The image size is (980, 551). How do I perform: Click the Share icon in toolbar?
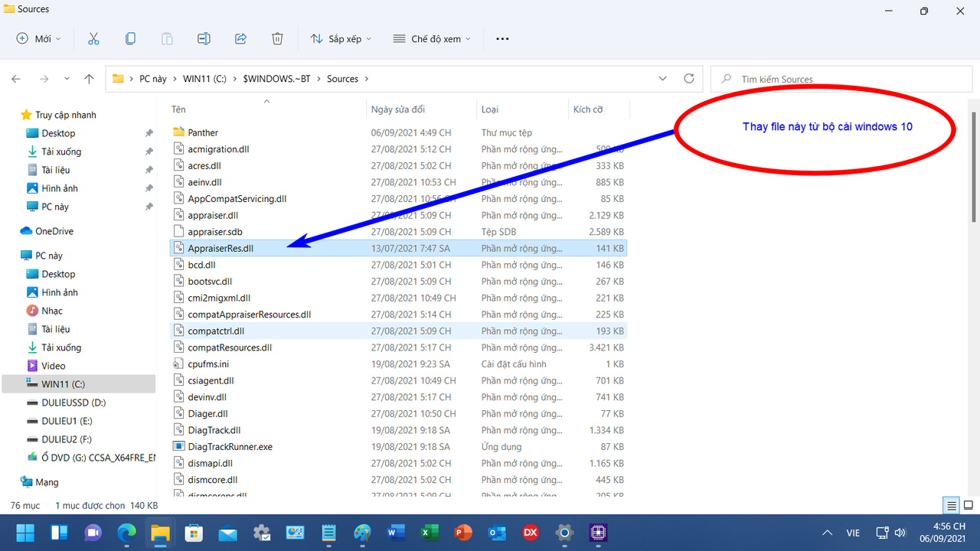(x=240, y=38)
